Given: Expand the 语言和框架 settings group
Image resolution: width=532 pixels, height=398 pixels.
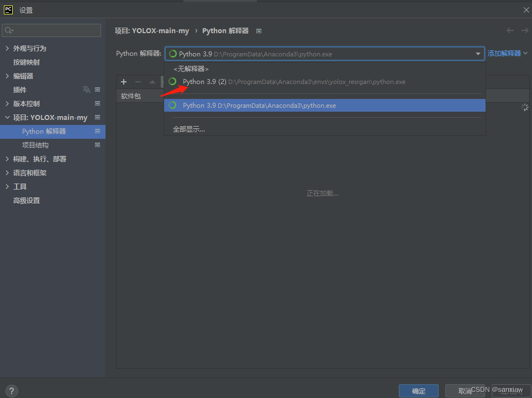Looking at the screenshot, I should pos(7,173).
